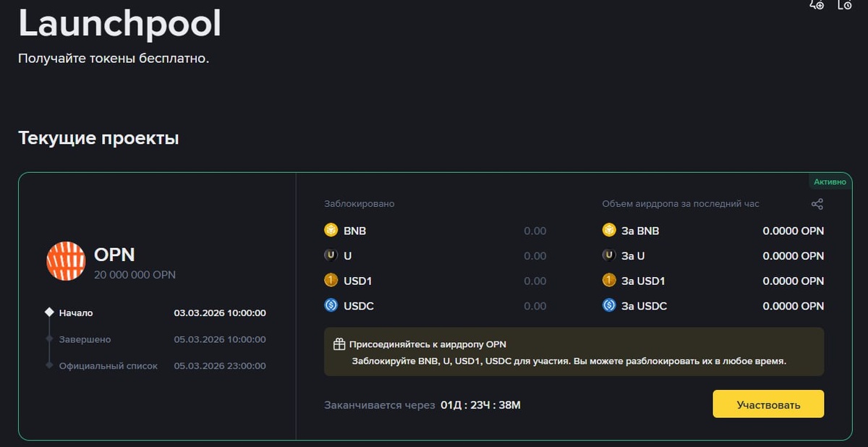Click the За USDC airdrop coin icon
Image resolution: width=868 pixels, height=447 pixels.
click(609, 306)
